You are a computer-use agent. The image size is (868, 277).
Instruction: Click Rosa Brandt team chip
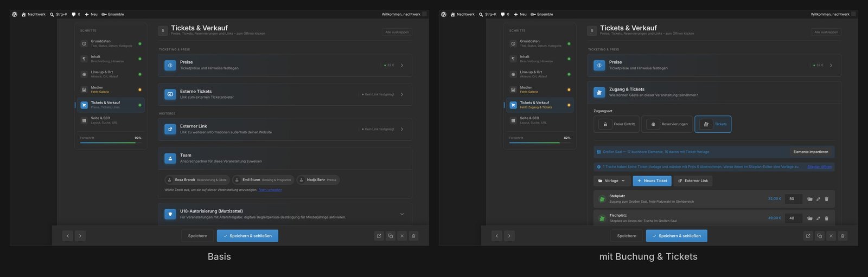click(x=197, y=180)
